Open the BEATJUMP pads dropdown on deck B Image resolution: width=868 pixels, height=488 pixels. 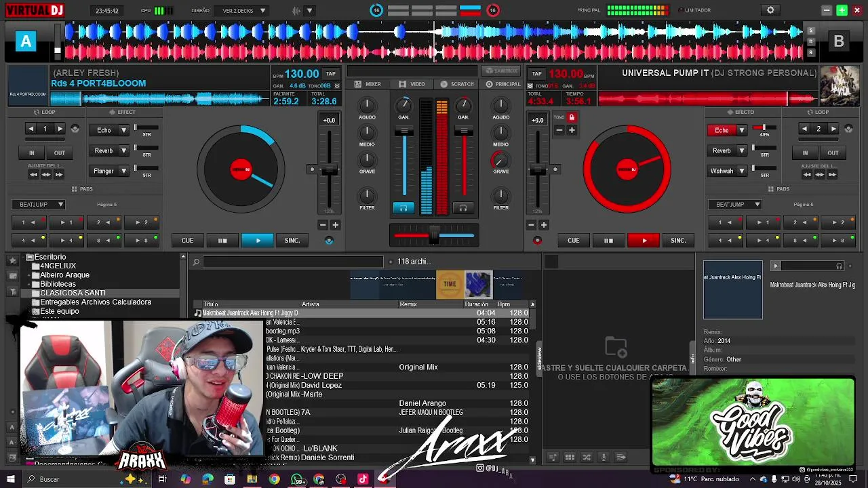point(735,204)
